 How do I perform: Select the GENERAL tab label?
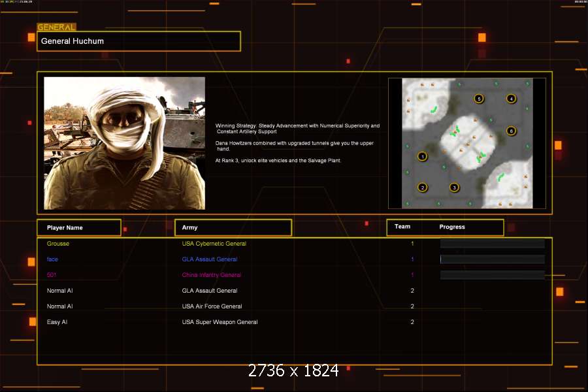pyautogui.click(x=56, y=27)
